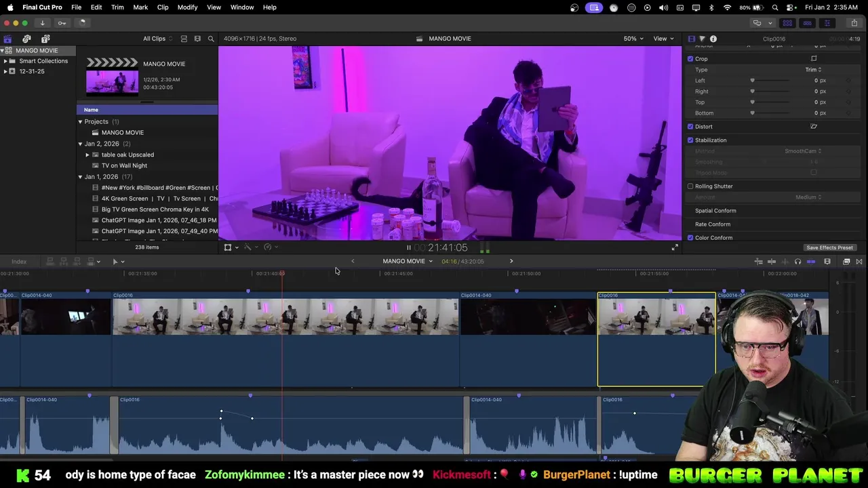Show Background Tasks circular indicator

(x=81, y=22)
